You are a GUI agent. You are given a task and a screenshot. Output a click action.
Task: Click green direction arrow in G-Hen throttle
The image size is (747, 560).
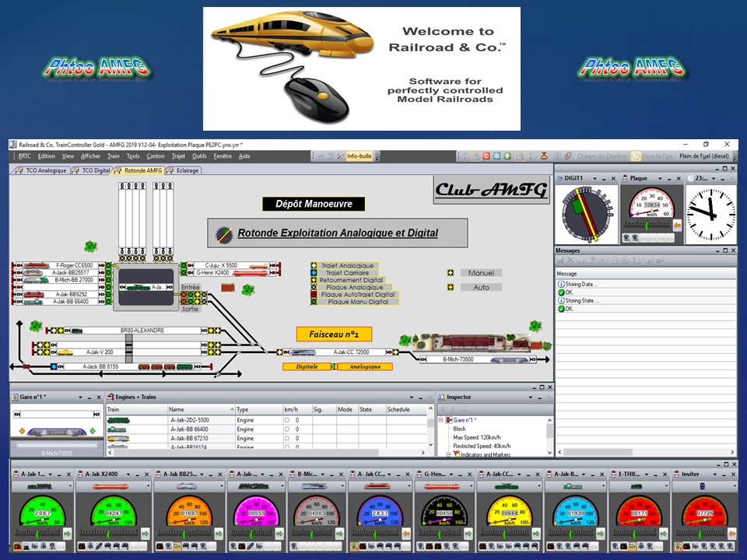click(468, 534)
